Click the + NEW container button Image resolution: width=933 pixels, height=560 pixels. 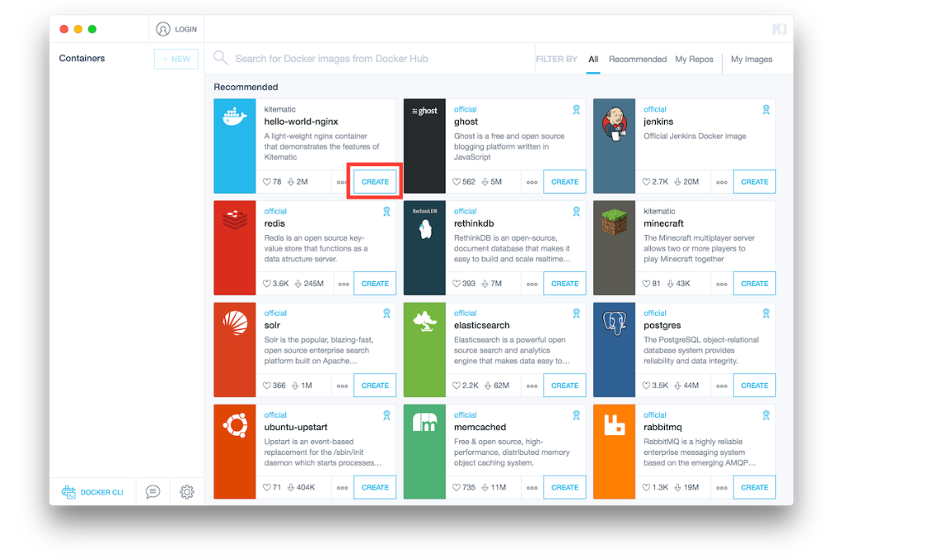(176, 59)
